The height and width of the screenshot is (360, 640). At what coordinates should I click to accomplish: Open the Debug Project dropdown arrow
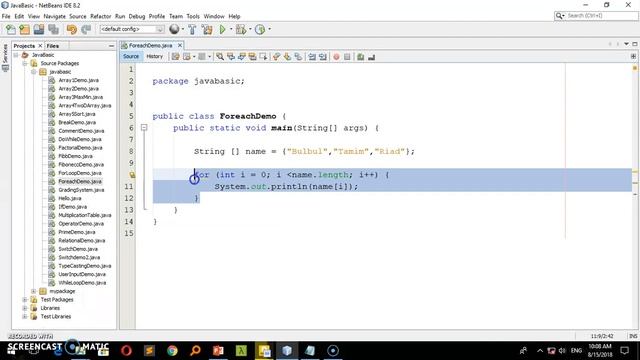pos(250,29)
